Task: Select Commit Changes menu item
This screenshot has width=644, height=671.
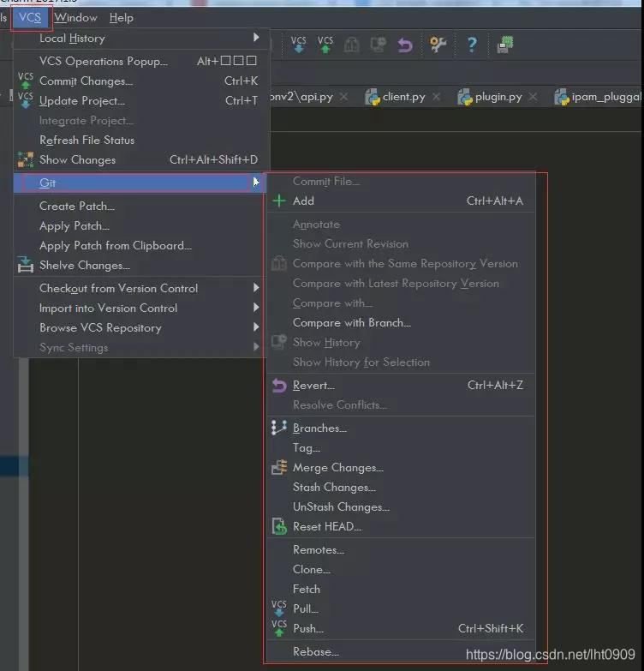Action: click(x=141, y=81)
